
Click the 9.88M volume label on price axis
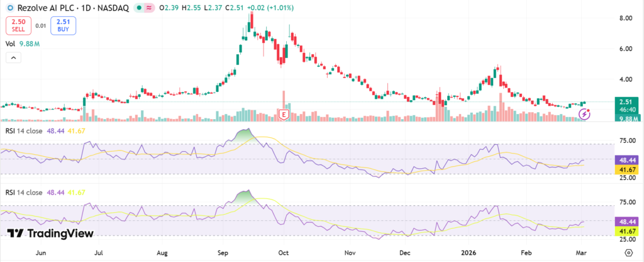tap(628, 118)
